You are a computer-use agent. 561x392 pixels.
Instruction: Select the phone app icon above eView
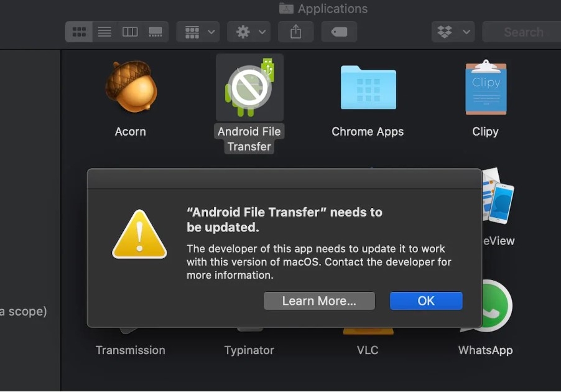click(498, 196)
